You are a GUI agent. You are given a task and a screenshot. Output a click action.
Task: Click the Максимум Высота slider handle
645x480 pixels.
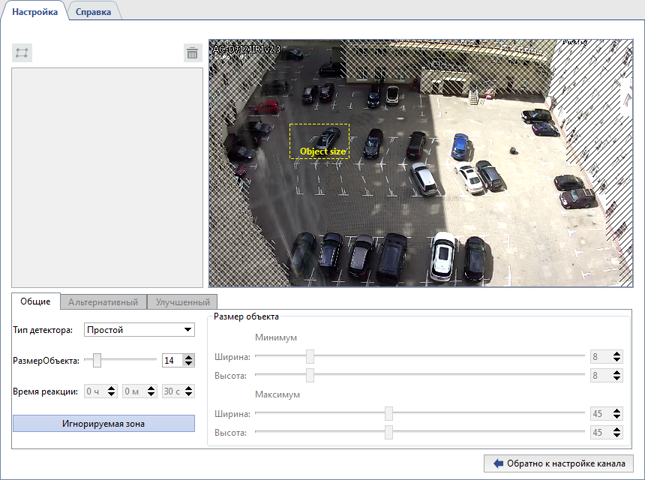389,432
